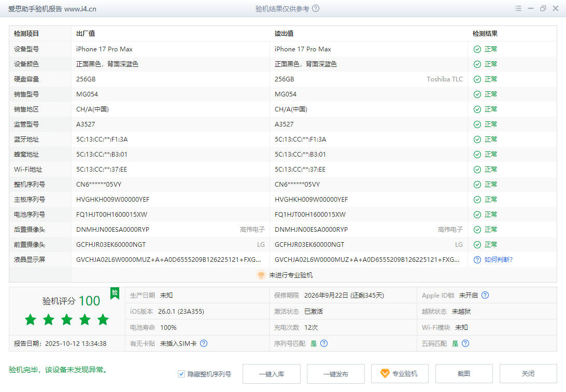This screenshot has width=566, height=392.
Task: Select read front camera serial GCFHJR03EK60000NGT
Action: coord(309,245)
